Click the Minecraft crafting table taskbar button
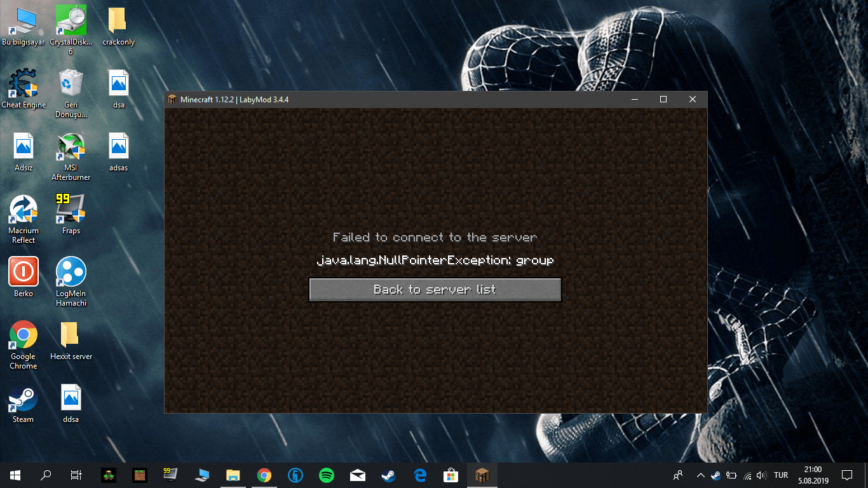The width and height of the screenshot is (868, 488). click(482, 475)
